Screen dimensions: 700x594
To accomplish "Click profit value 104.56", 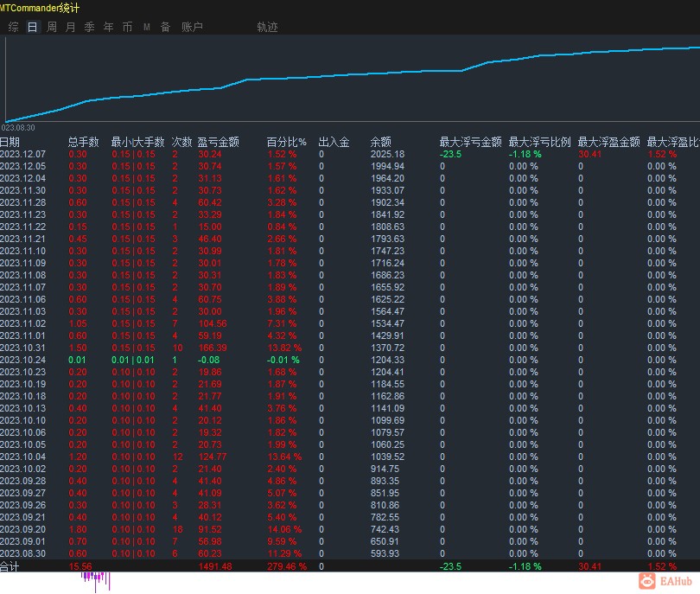I will 212,323.
